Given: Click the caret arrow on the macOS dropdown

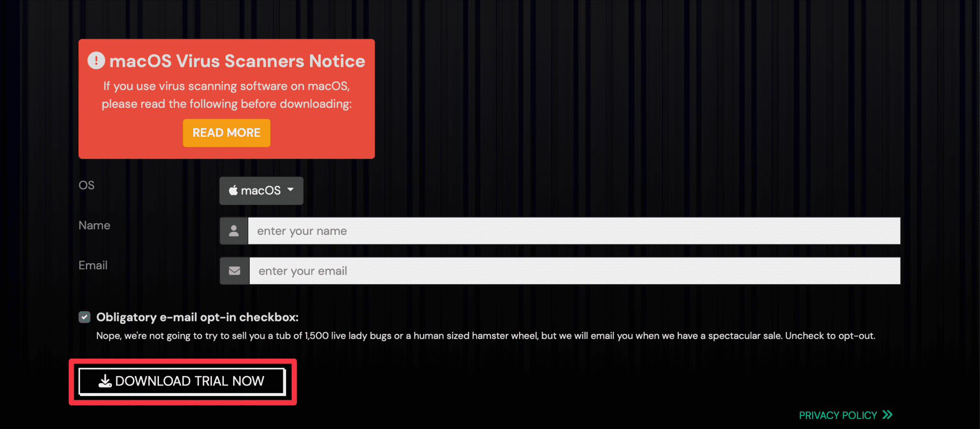Looking at the screenshot, I should pyautogui.click(x=290, y=190).
